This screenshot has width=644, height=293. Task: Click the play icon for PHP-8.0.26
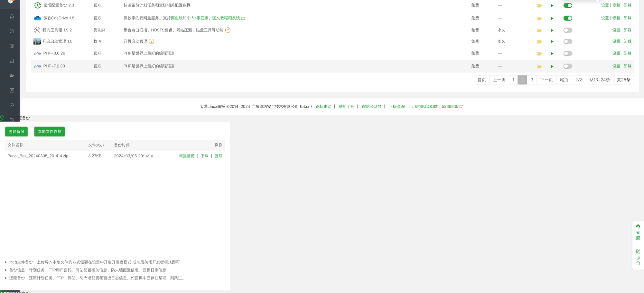[552, 54]
